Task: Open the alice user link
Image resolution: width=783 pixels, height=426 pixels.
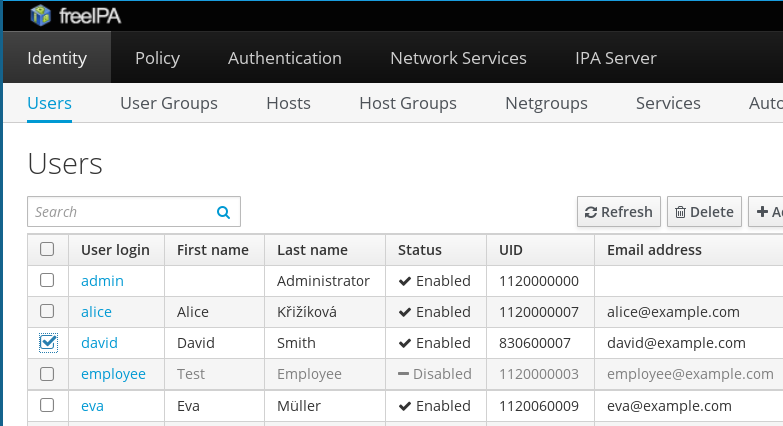Action: tap(96, 312)
